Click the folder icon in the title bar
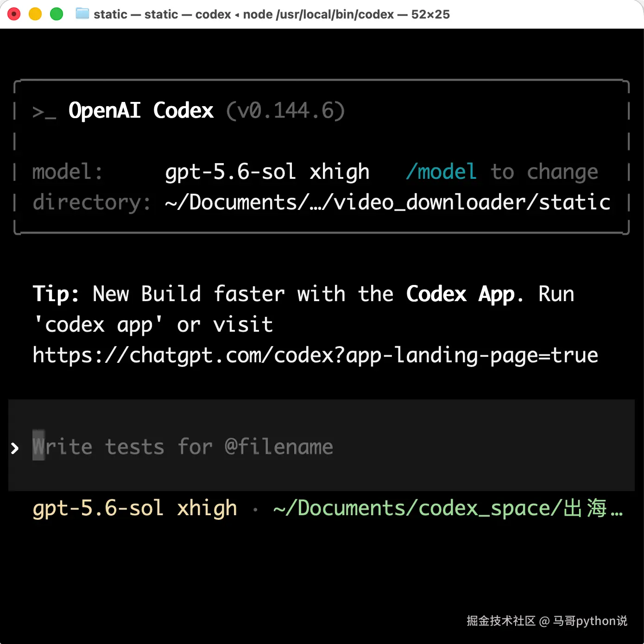 (82, 14)
